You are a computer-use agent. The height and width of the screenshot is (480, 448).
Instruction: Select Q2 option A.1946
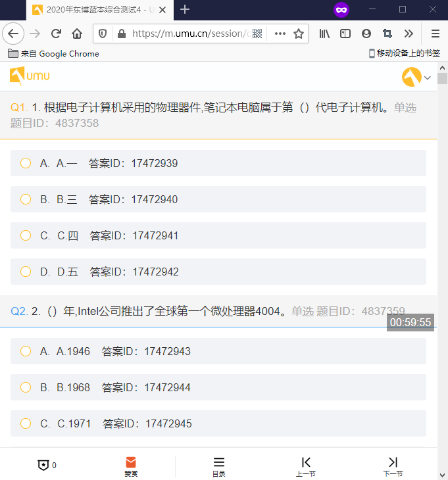click(x=218, y=351)
